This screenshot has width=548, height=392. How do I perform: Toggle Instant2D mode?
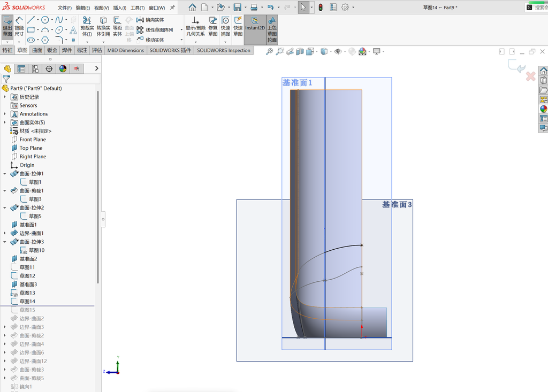point(255,29)
